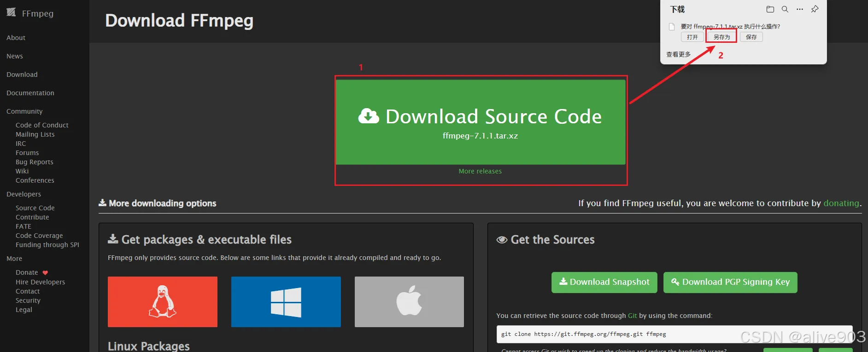This screenshot has height=352, width=868.
Task: Open IRC sidebar link
Action: point(21,144)
